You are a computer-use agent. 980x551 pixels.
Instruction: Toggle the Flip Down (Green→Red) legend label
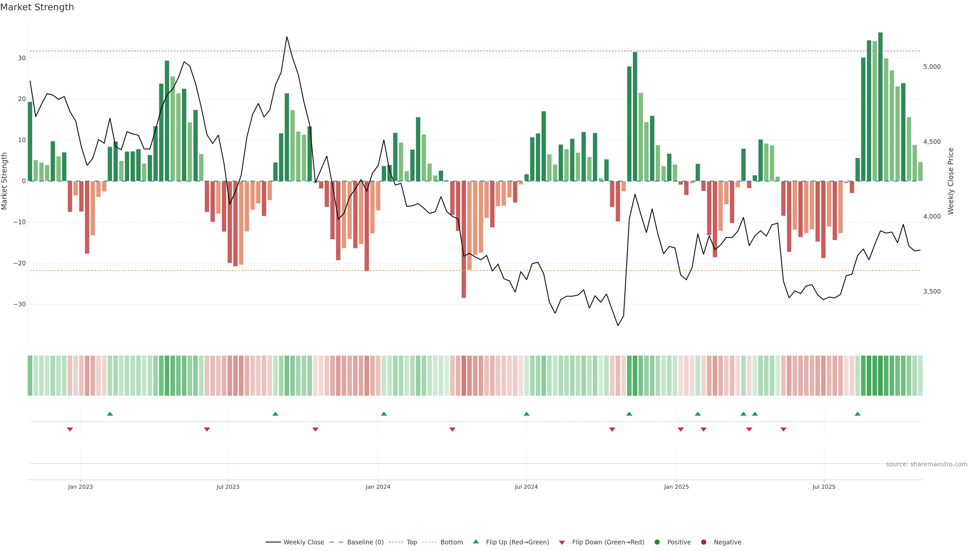click(x=608, y=542)
